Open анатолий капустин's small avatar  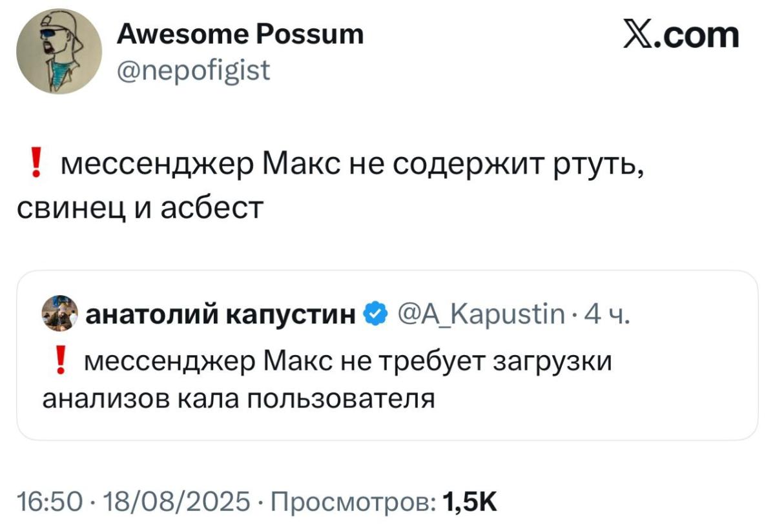tap(59, 314)
